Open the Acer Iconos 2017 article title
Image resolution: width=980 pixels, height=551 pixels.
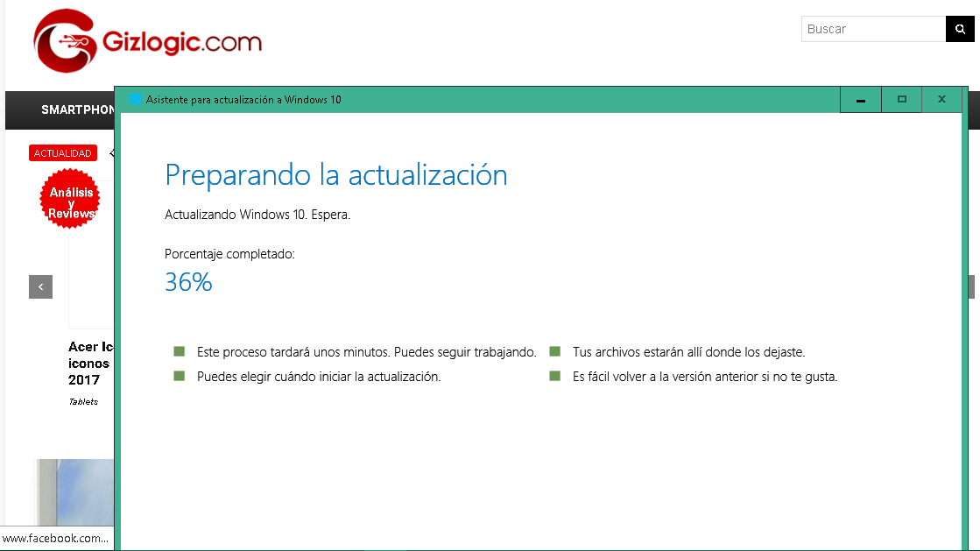pos(90,363)
